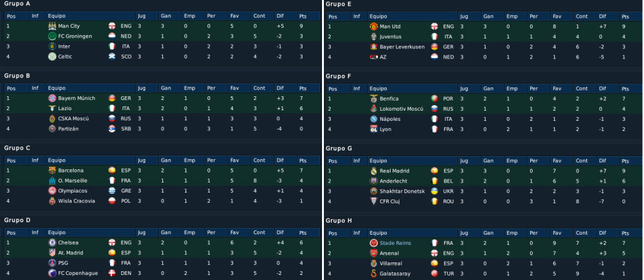Image resolution: width=644 pixels, height=280 pixels.
Task: Select the Shakhtar Donetsk row
Action: pos(484,191)
